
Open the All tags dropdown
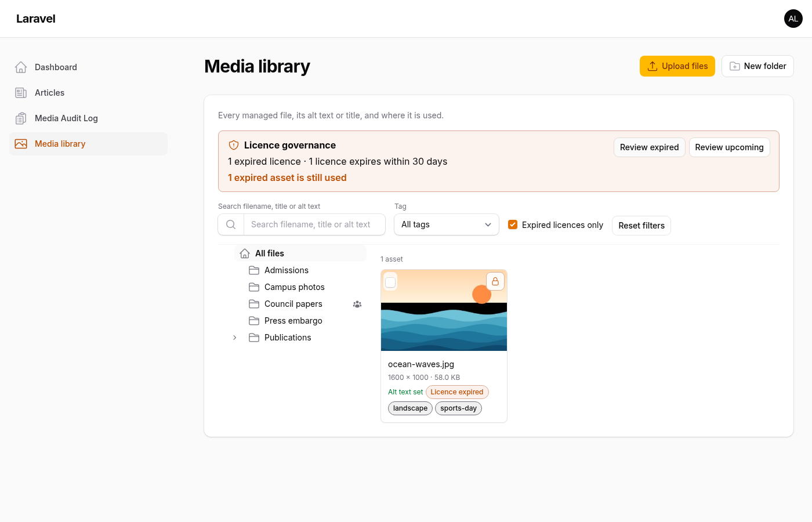[447, 224]
